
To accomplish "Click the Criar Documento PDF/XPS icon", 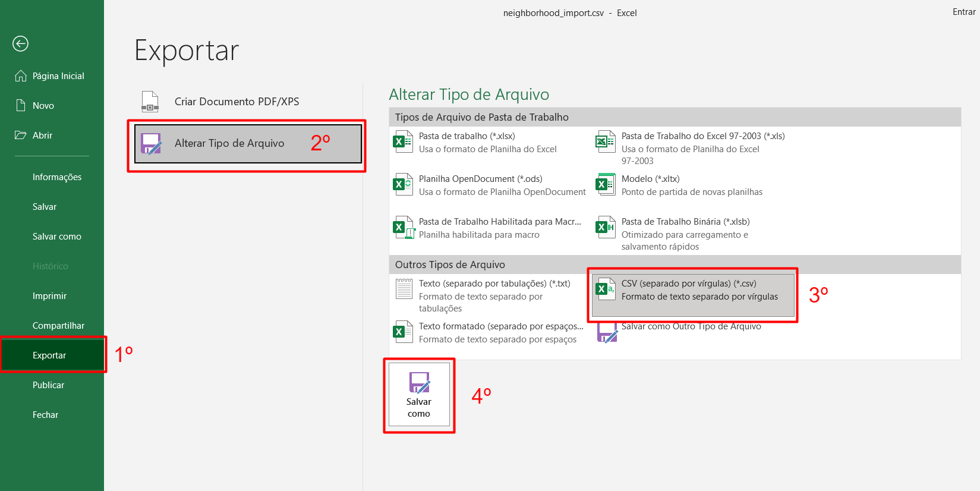I will pyautogui.click(x=150, y=102).
